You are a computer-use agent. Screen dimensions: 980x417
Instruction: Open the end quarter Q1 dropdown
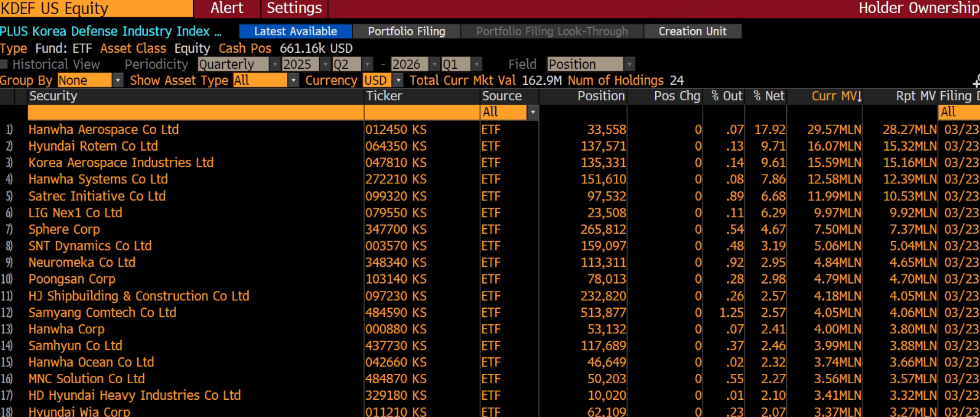476,65
